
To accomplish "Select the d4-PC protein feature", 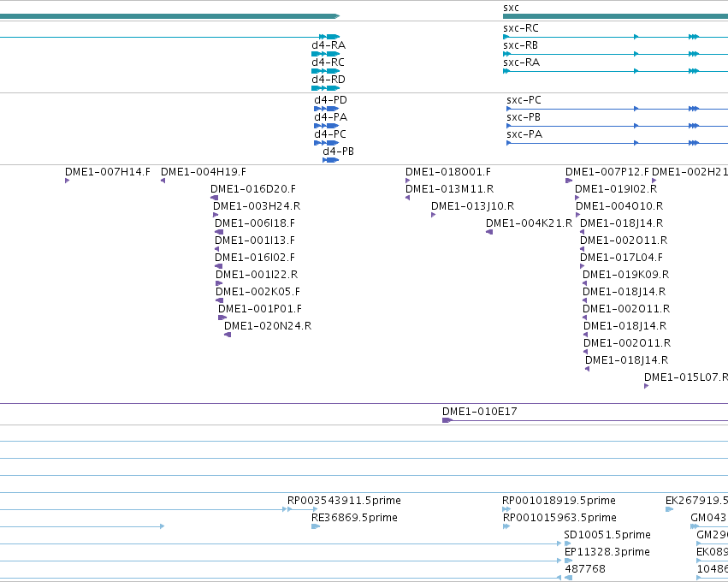I will point(330,134).
